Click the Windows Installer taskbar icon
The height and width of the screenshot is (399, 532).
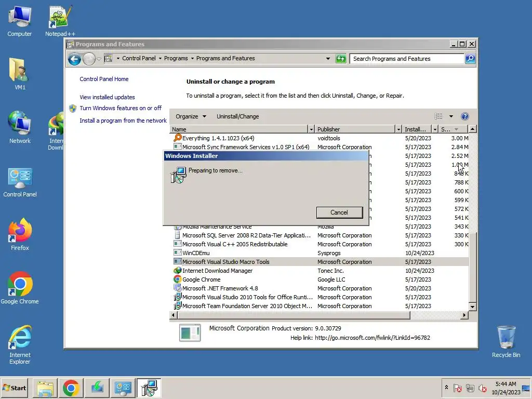click(x=149, y=388)
